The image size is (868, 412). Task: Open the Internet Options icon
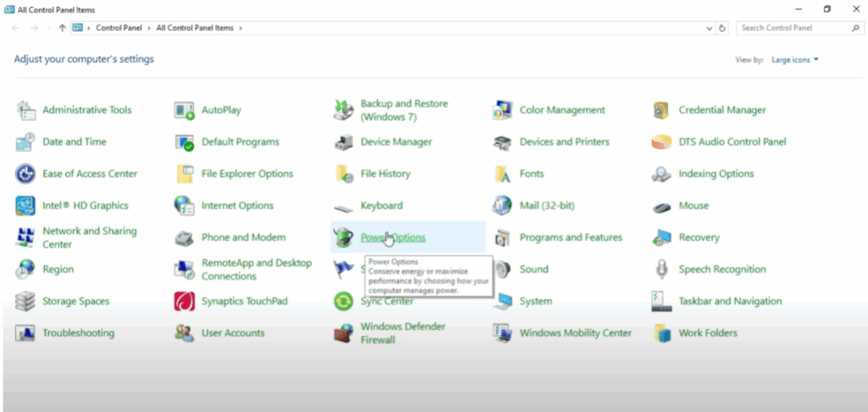(x=184, y=205)
